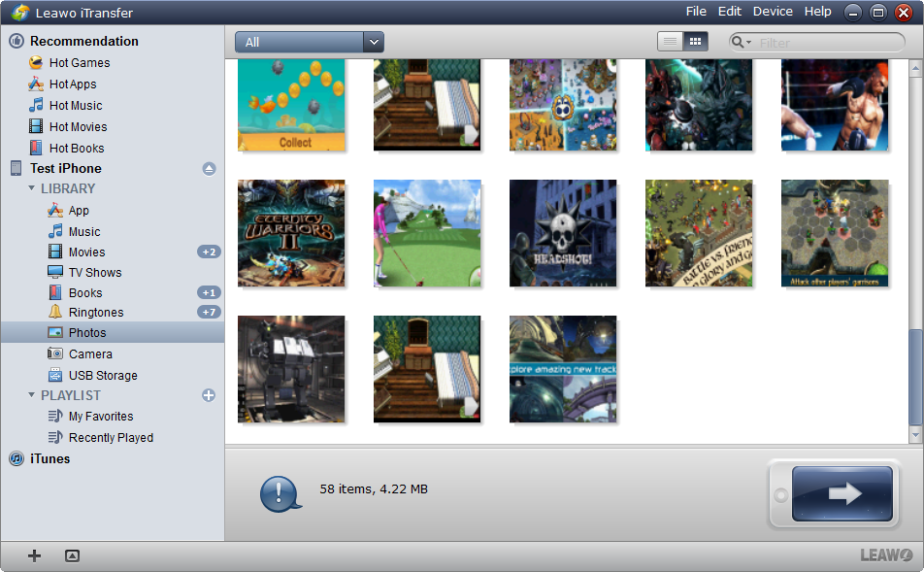The height and width of the screenshot is (572, 924).
Task: Open the Device menu
Action: [773, 12]
